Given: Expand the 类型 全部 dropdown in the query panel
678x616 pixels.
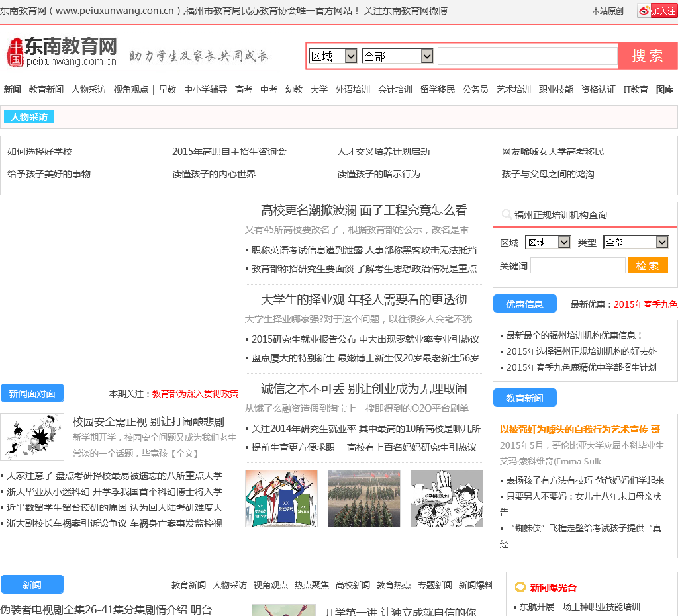Looking at the screenshot, I should click(636, 242).
